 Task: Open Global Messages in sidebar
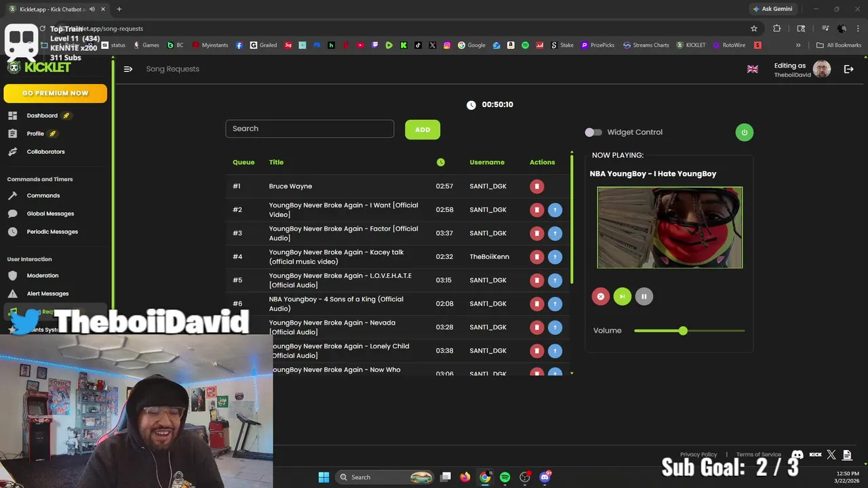click(x=50, y=213)
